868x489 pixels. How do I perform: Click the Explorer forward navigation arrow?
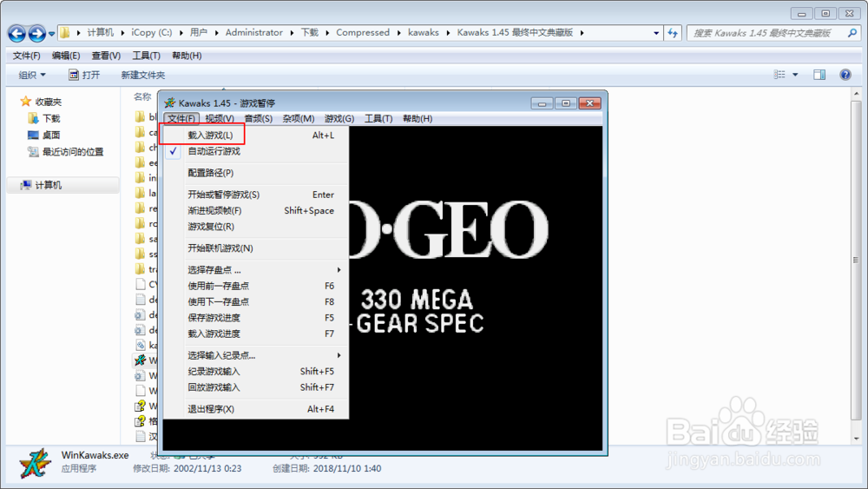point(37,34)
